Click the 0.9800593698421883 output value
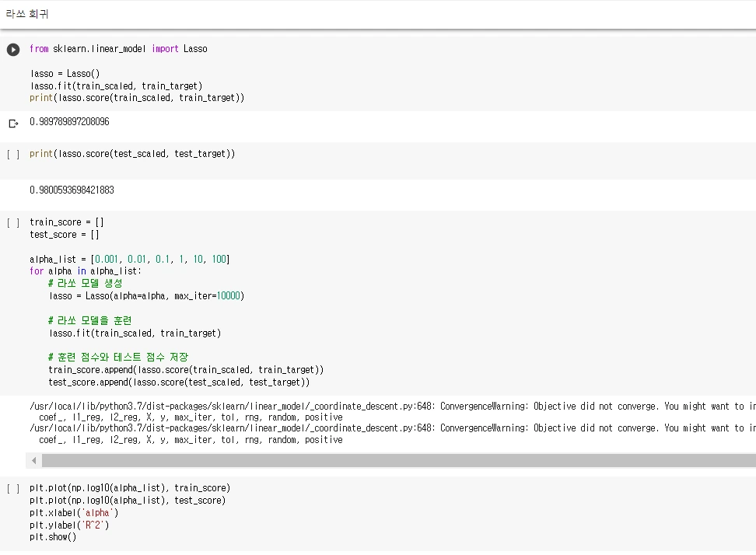This screenshot has width=756, height=555. click(72, 190)
